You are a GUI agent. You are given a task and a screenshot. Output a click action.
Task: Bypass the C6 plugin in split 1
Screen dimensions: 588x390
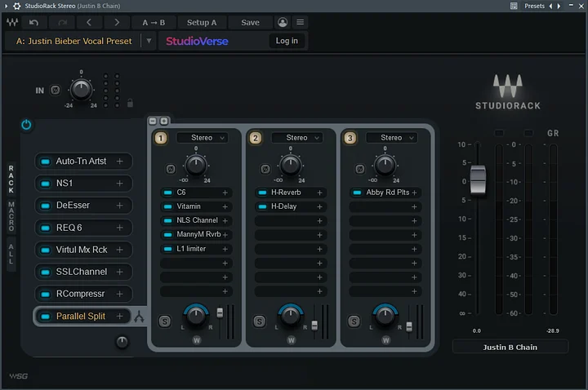(x=167, y=193)
